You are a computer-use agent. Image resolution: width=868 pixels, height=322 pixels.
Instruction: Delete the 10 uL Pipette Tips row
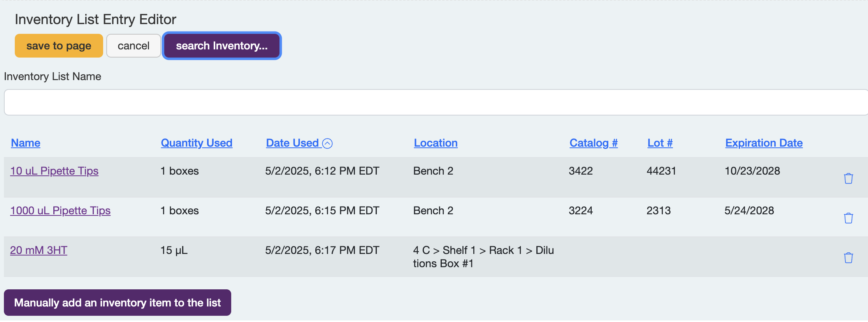pos(849,178)
